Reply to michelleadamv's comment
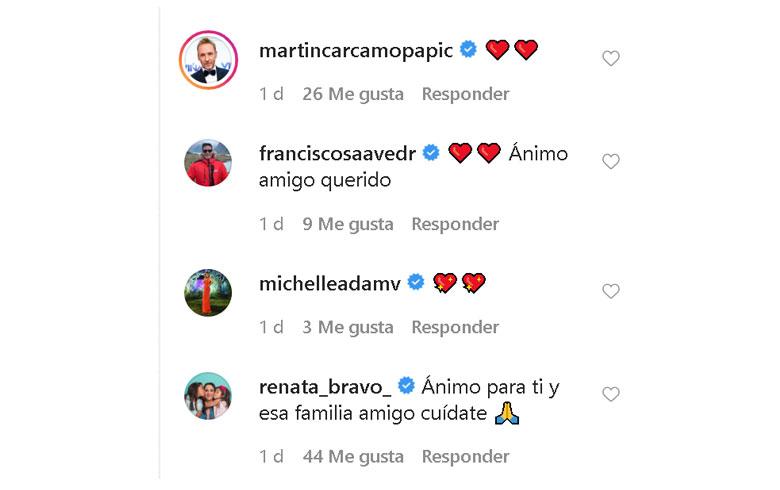This screenshot has width=780, height=490. (455, 327)
